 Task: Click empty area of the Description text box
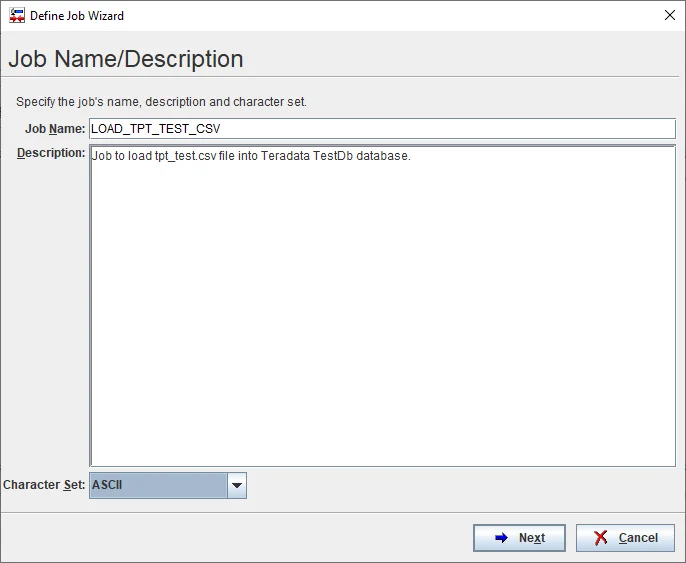click(380, 320)
